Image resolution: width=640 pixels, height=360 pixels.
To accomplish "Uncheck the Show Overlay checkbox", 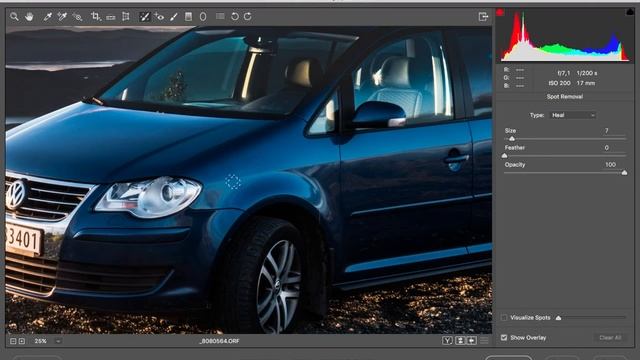I will [x=504, y=338].
